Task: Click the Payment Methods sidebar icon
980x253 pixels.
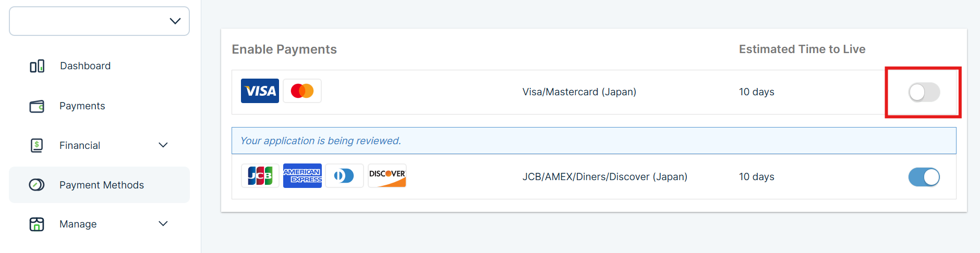Action: coord(37,185)
